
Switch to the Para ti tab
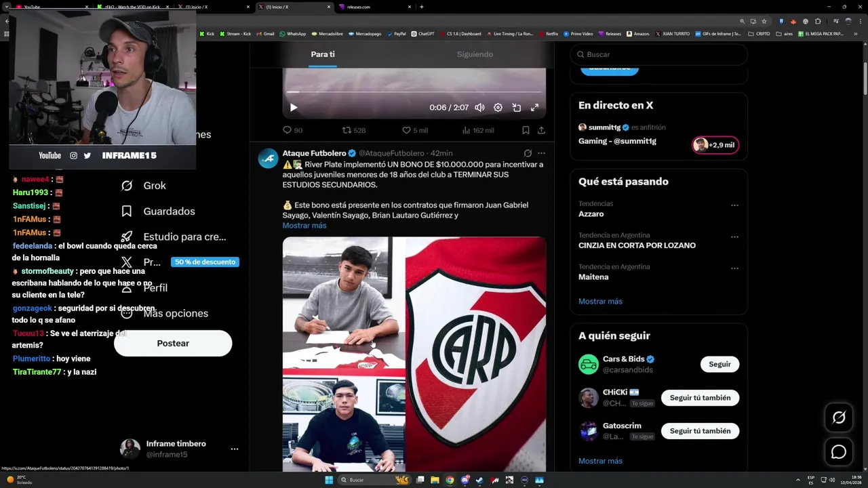[323, 54]
